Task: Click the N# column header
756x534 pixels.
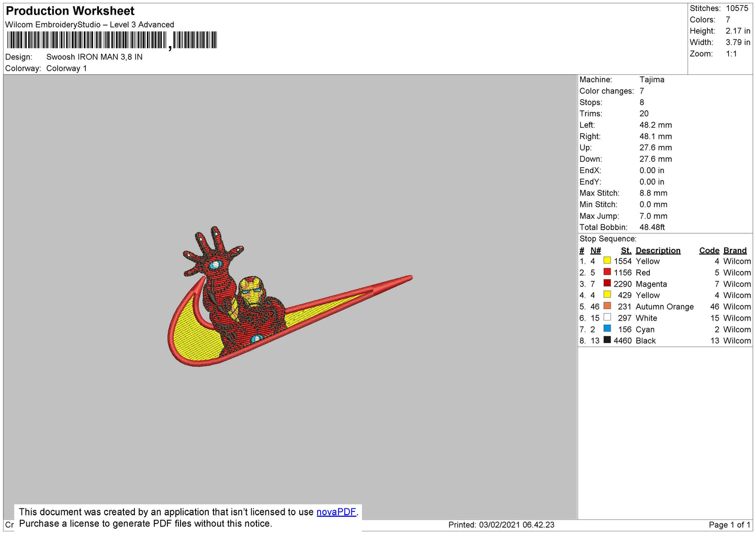Action: pyautogui.click(x=595, y=251)
